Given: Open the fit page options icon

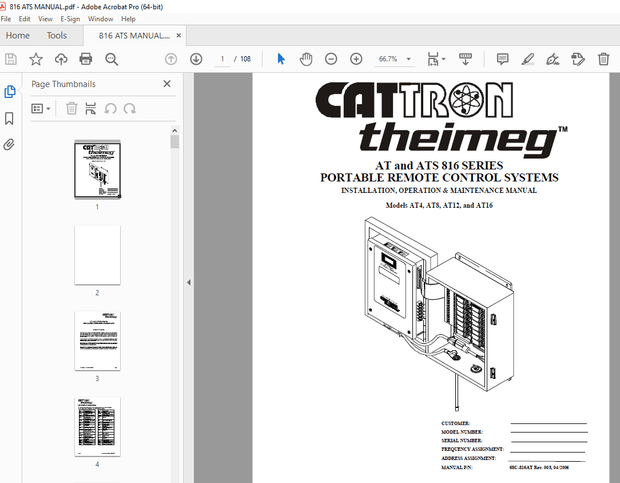Looking at the screenshot, I should click(436, 59).
